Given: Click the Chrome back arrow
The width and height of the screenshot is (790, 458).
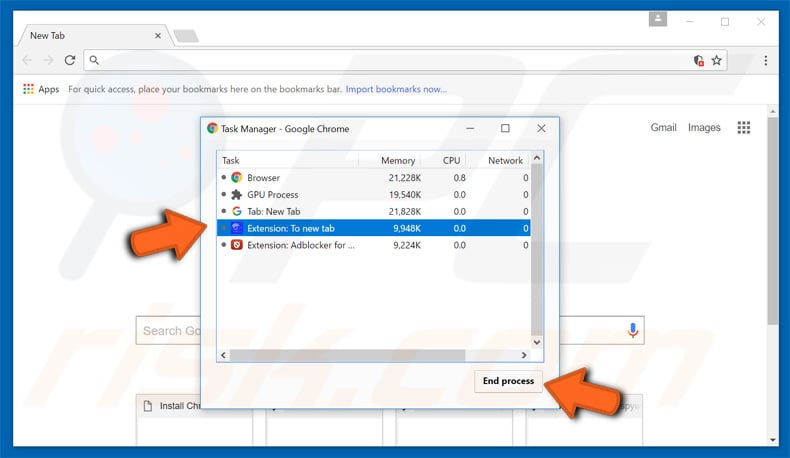Looking at the screenshot, I should point(27,60).
